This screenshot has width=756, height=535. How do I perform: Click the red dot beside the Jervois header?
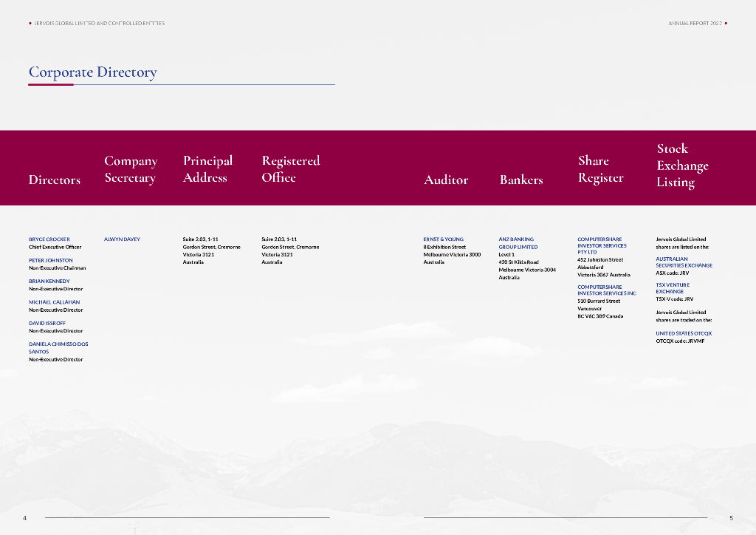pos(30,23)
